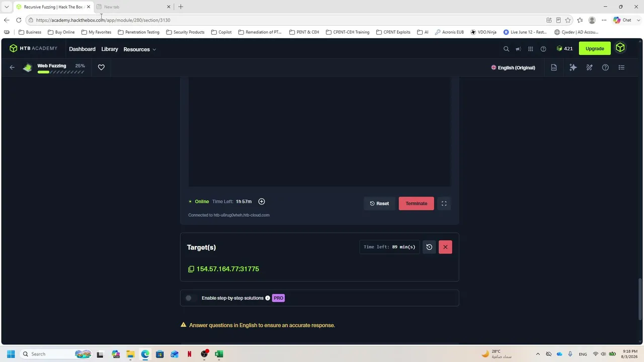
Task: Open Netflix from the taskbar
Action: 189,354
